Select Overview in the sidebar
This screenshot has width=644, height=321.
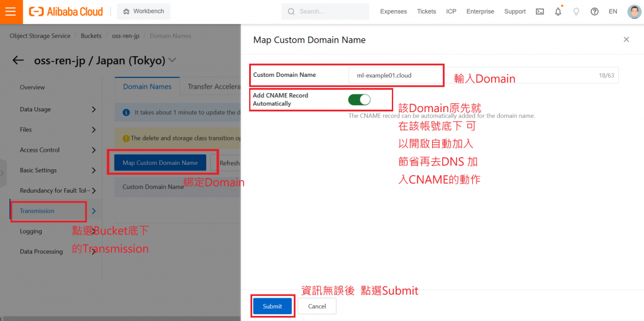(33, 87)
